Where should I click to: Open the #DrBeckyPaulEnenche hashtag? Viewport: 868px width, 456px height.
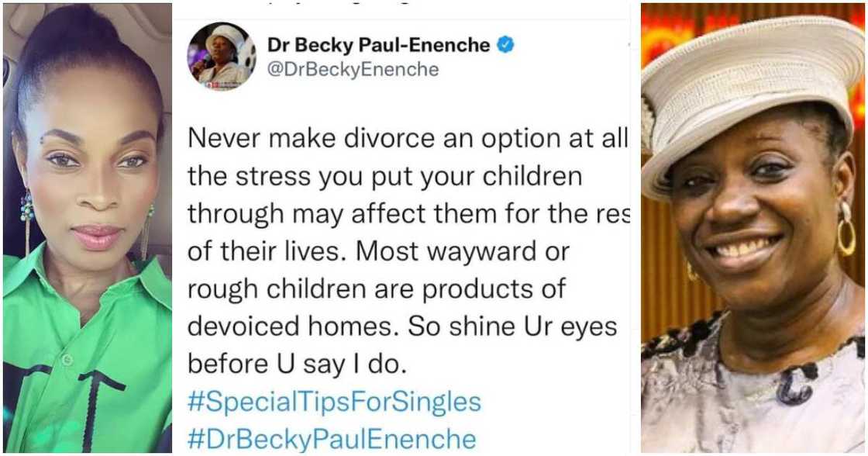tap(331, 439)
